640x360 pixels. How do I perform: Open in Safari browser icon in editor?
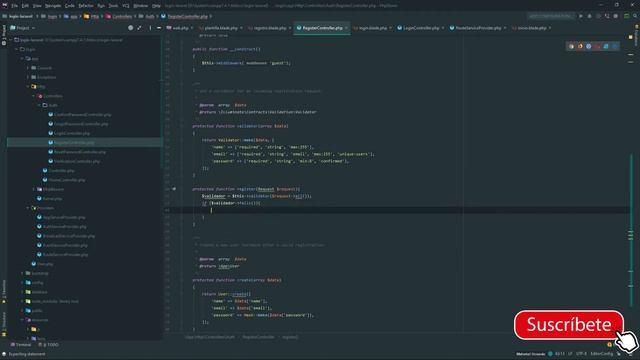589,46
